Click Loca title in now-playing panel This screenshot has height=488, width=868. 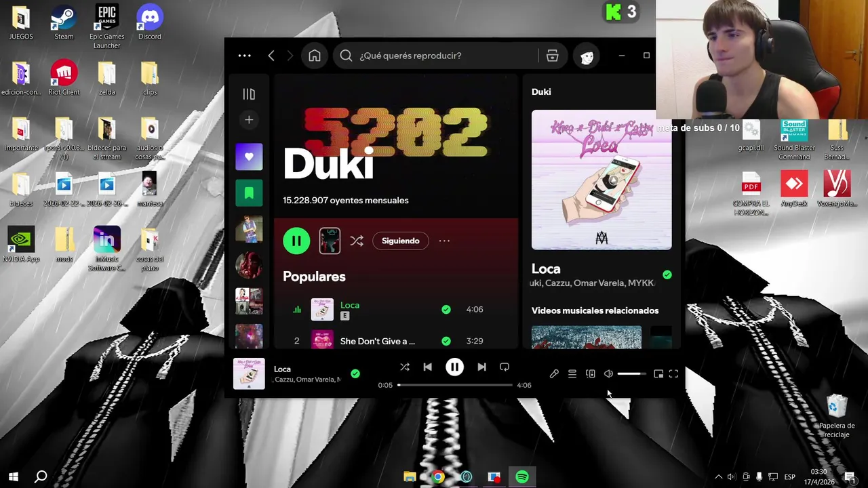(x=546, y=269)
